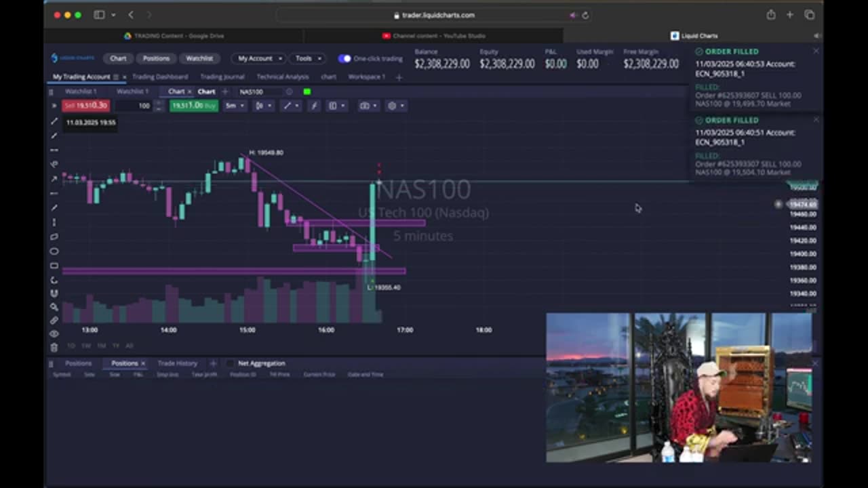Open Tools dropdown menu
Viewport: 868px width, 488px height.
click(x=308, y=58)
